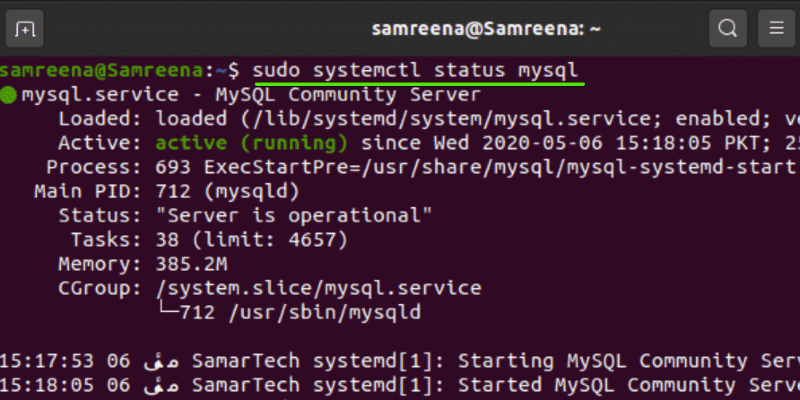The width and height of the screenshot is (800, 400).
Task: Click the CGroup /system.slice/mysql.service path
Action: pyautogui.click(x=318, y=288)
